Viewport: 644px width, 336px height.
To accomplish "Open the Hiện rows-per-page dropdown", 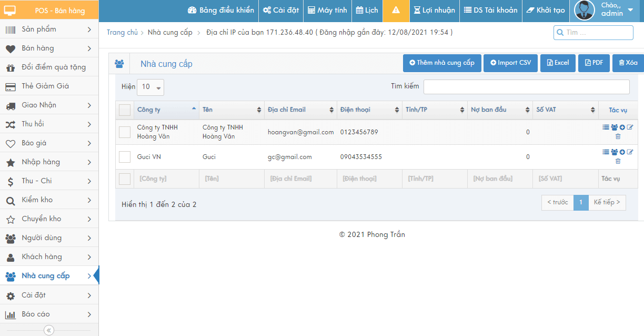I will 150,87.
